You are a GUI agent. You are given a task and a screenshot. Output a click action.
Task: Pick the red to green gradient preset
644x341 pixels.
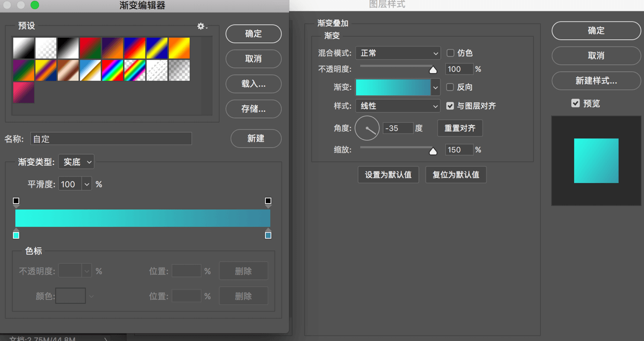[90, 48]
